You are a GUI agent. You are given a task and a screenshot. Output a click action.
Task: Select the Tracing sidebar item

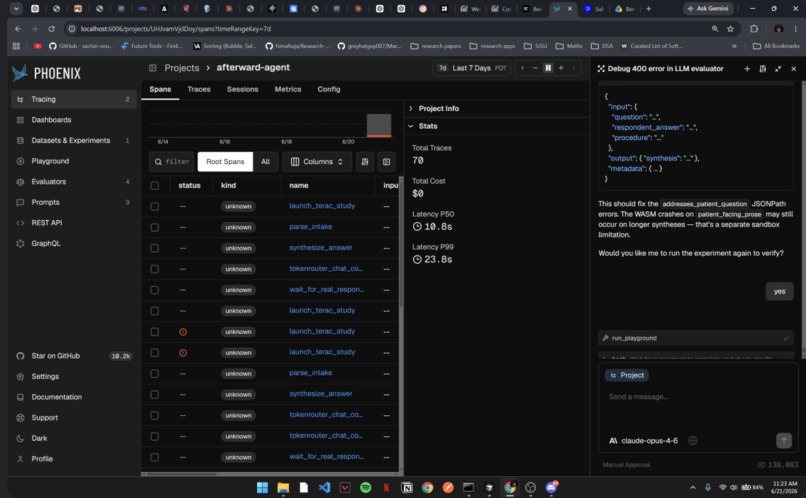74,99
